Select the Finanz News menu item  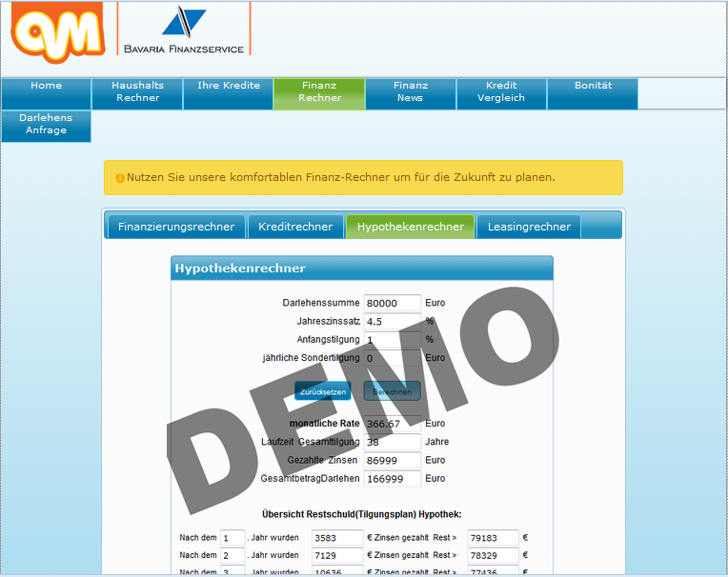[411, 93]
